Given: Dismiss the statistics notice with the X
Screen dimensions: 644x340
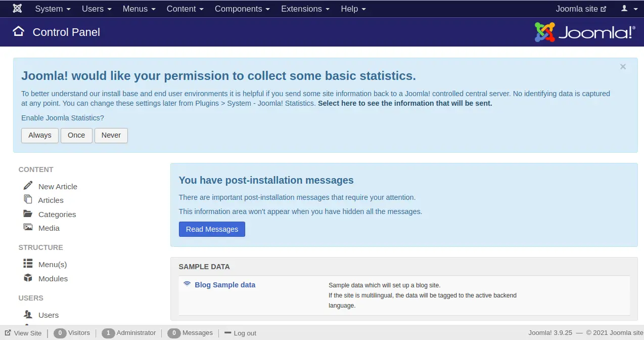Looking at the screenshot, I should coord(623,67).
